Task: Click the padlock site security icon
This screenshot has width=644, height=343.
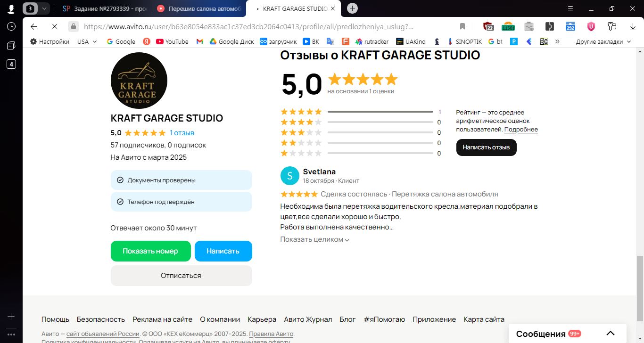Action: tap(73, 26)
